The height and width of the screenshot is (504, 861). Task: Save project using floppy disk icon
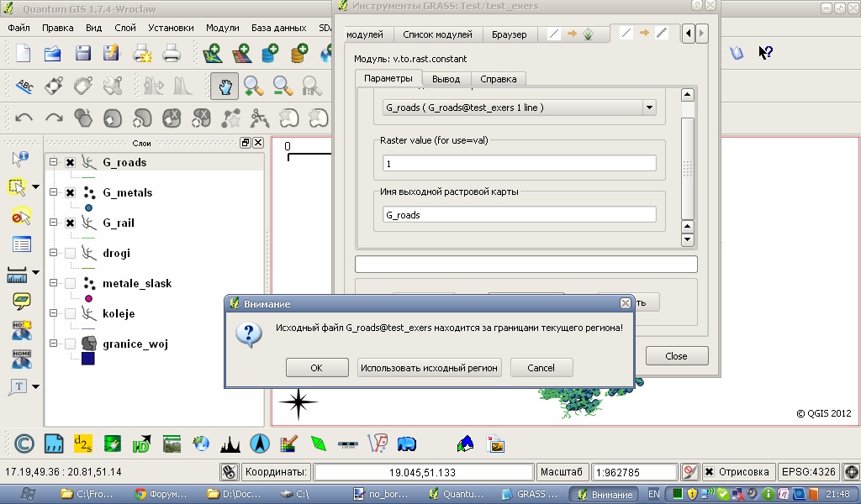[x=82, y=53]
